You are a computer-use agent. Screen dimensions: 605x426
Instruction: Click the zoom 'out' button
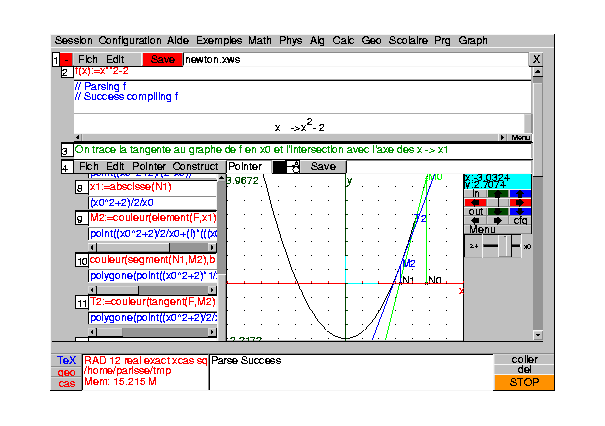pyautogui.click(x=476, y=211)
